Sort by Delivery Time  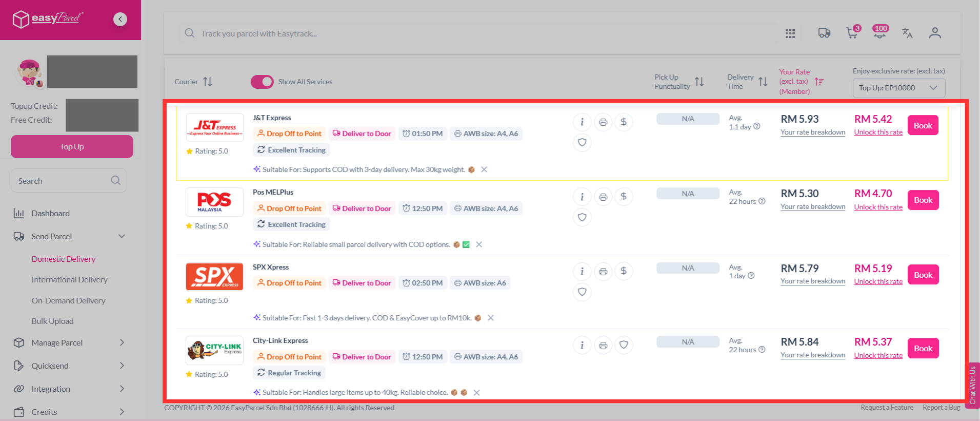pos(763,82)
